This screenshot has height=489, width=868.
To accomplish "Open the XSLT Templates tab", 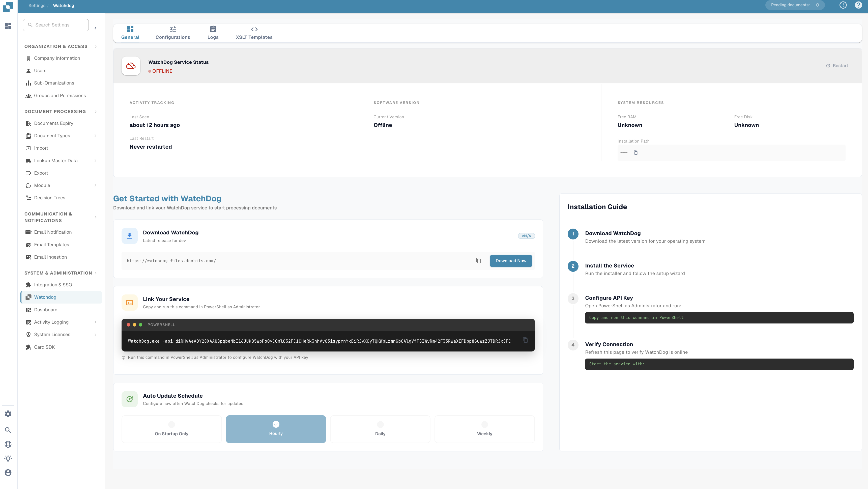I will tap(254, 33).
